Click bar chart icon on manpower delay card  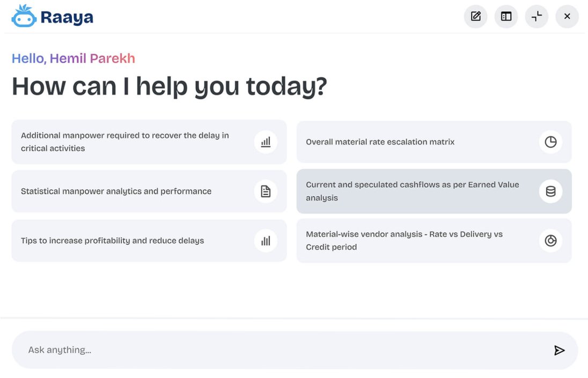point(266,142)
